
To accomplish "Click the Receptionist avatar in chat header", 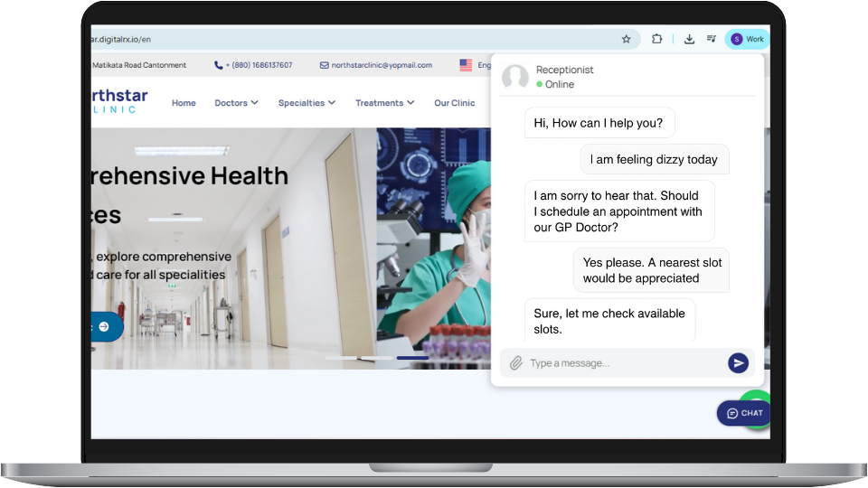I will (515, 77).
